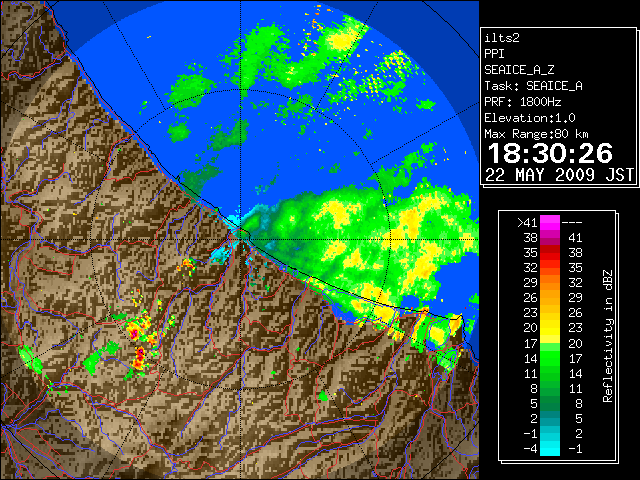The width and height of the screenshot is (640, 480).
Task: Click the "Reflectivity in dBZ" legend title
Action: [x=608, y=336]
